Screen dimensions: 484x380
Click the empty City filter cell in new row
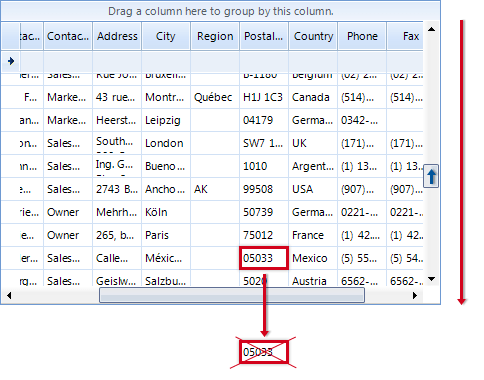coord(166,61)
